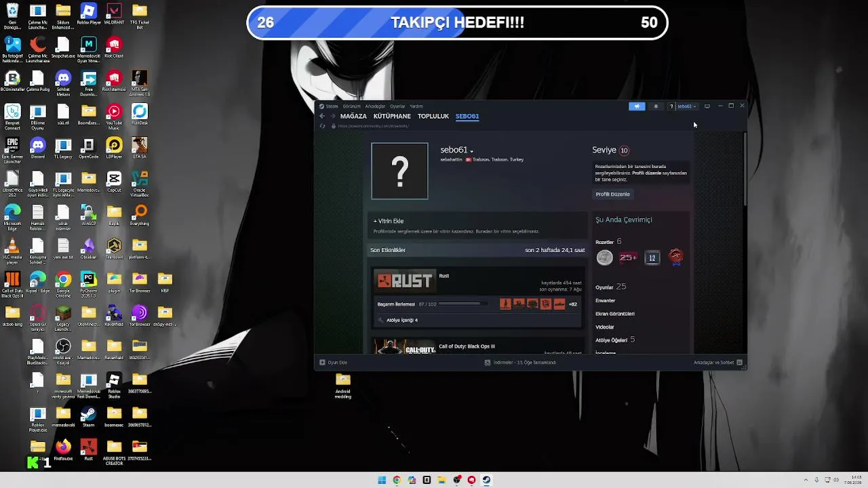Open the Steam menu
Screen dimensions: 868x488
tap(332, 106)
